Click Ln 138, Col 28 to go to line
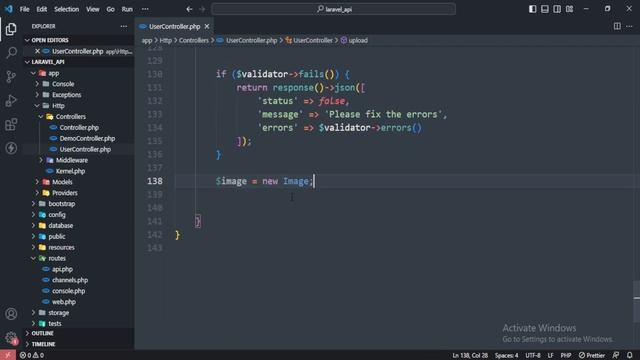The image size is (640, 360). pos(470,356)
